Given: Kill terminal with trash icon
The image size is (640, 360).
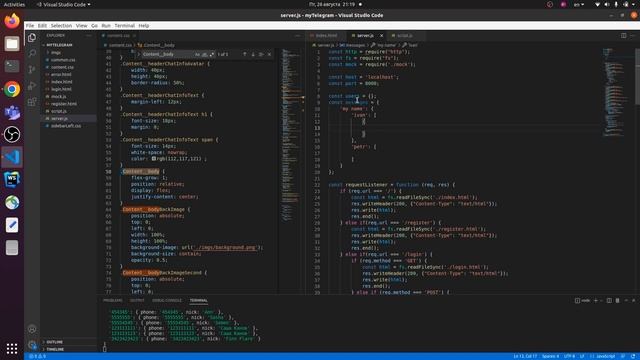Looking at the screenshot, I should [x=618, y=300].
